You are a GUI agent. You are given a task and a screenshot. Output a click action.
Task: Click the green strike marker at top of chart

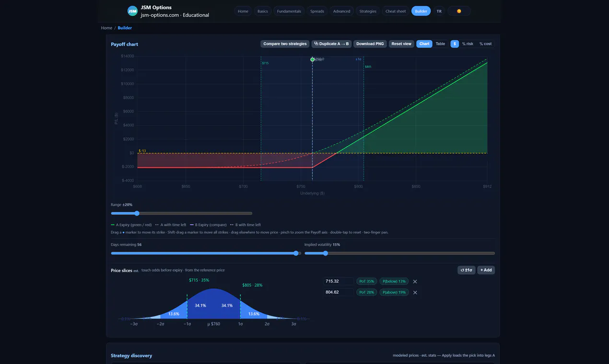click(312, 59)
